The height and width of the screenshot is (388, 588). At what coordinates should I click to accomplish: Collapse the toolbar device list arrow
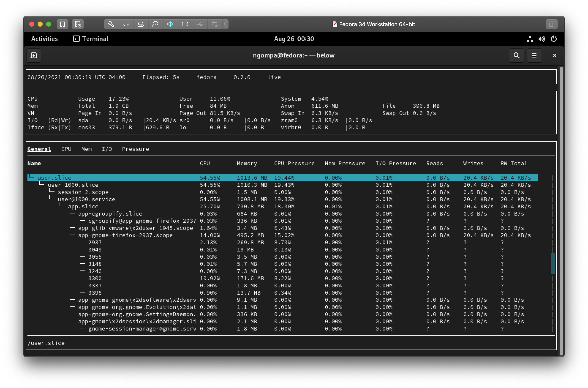[226, 24]
